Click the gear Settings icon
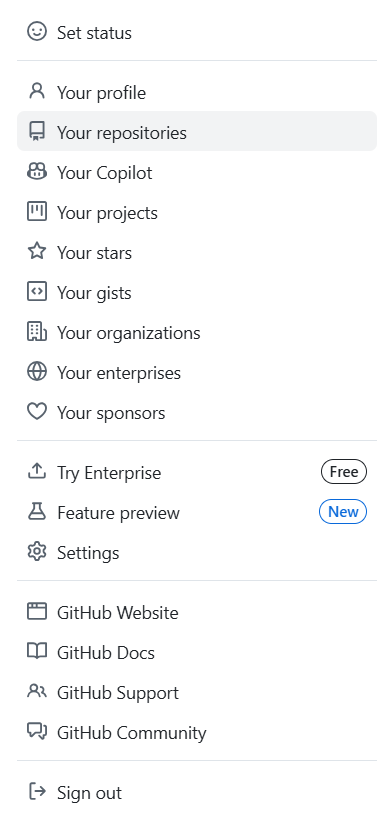 [36, 552]
